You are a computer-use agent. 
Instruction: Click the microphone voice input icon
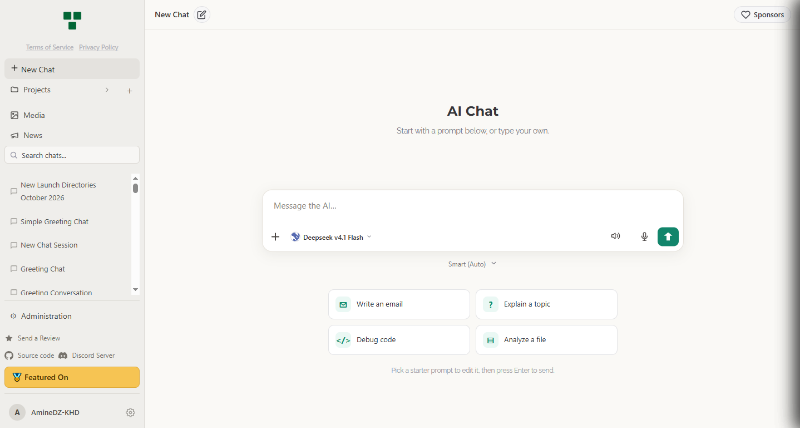tap(644, 237)
